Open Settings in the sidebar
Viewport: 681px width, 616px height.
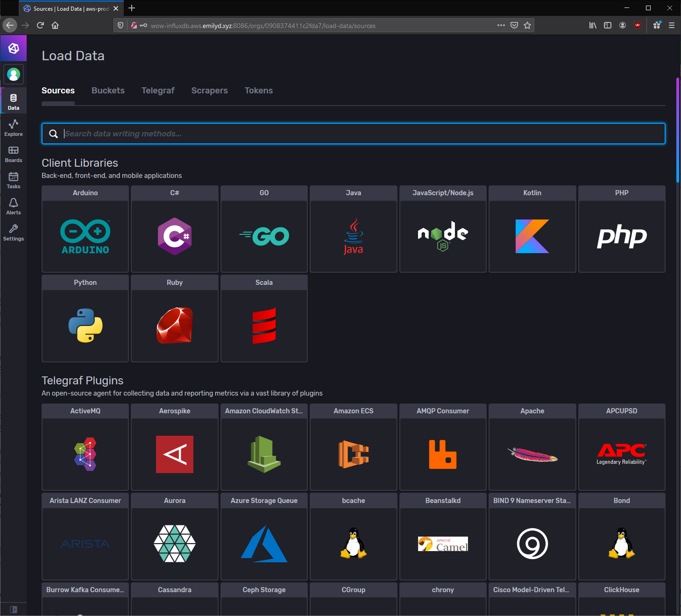pos(14,232)
